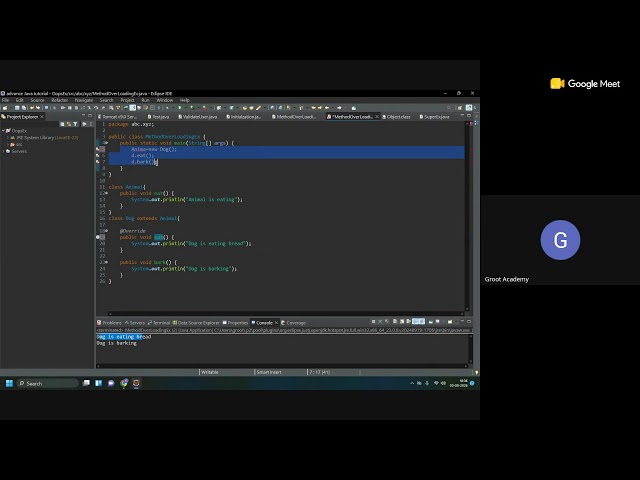Open the File menu
The height and width of the screenshot is (480, 640).
pos(5,100)
